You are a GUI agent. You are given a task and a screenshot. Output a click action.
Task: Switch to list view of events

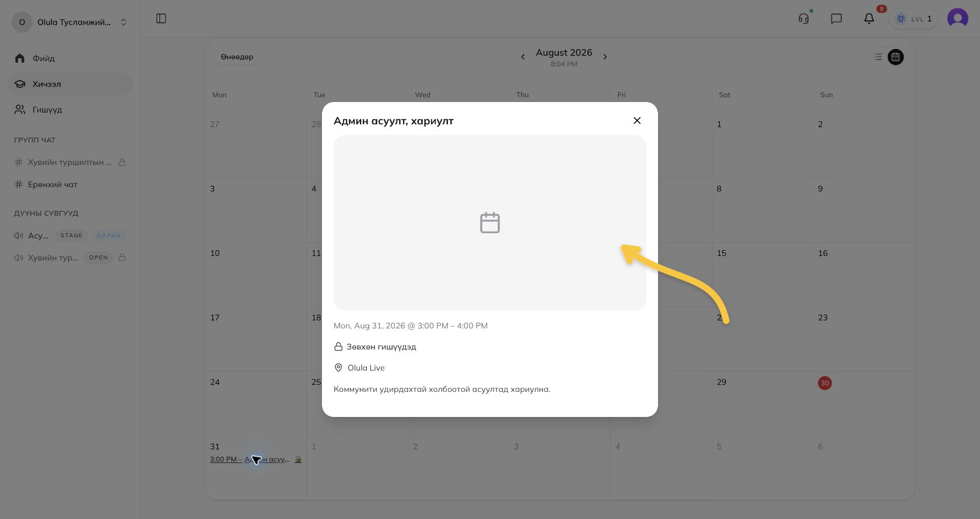(x=878, y=57)
